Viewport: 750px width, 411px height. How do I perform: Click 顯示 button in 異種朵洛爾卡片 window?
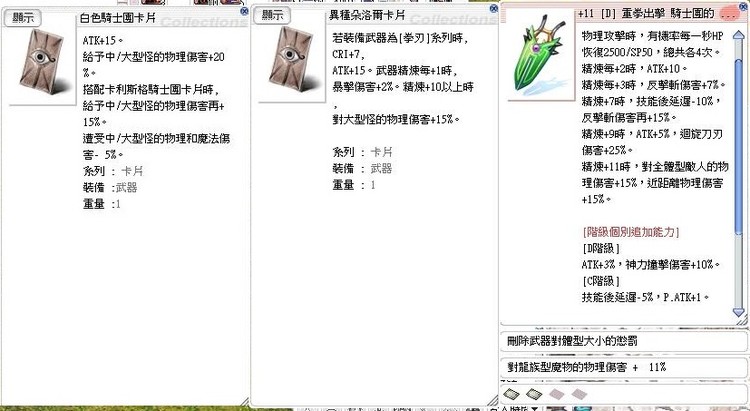(271, 15)
